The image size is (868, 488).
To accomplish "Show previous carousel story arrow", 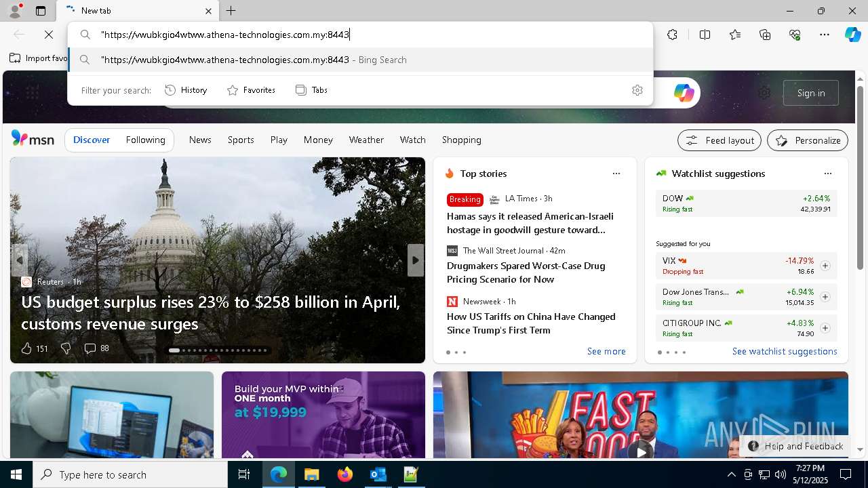I will [x=20, y=260].
